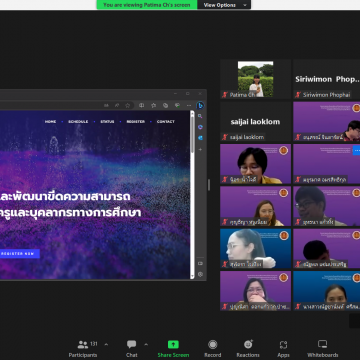This screenshot has width=360, height=360.
Task: Open the Reactions emoji icon
Action: [x=248, y=344]
